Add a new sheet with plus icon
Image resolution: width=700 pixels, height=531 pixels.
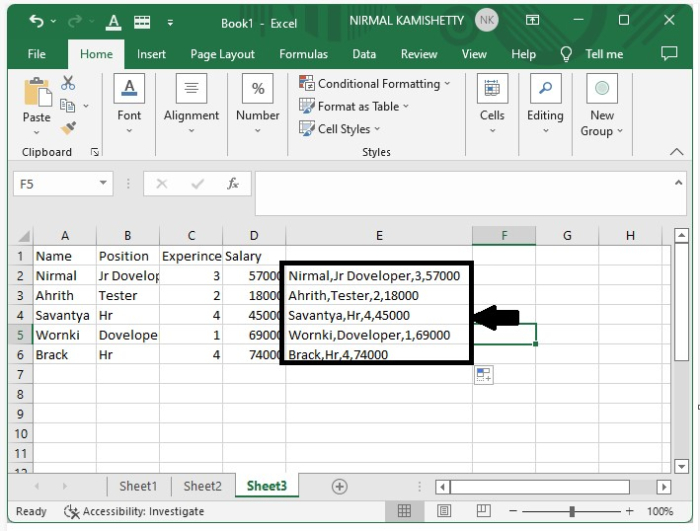point(339,486)
